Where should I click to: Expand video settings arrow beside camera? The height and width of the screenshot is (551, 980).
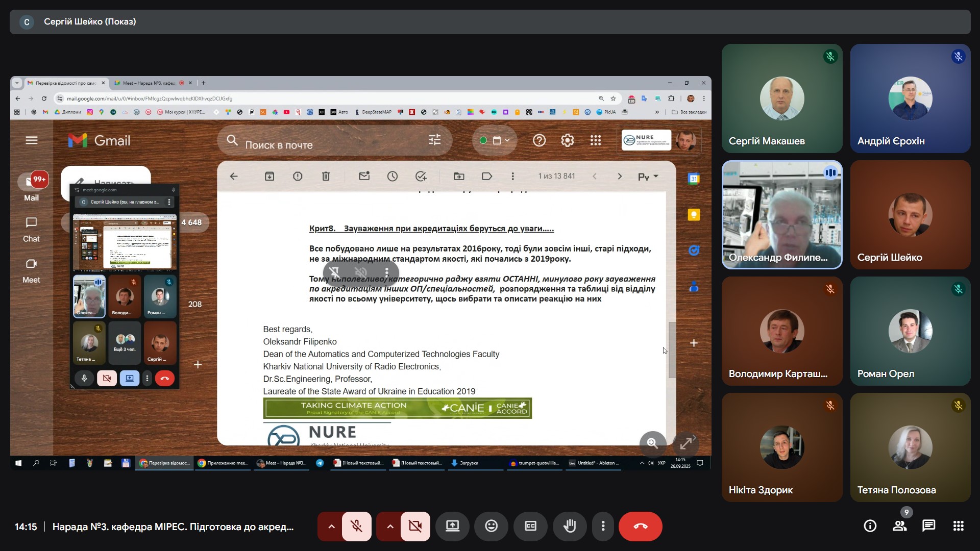click(x=390, y=526)
